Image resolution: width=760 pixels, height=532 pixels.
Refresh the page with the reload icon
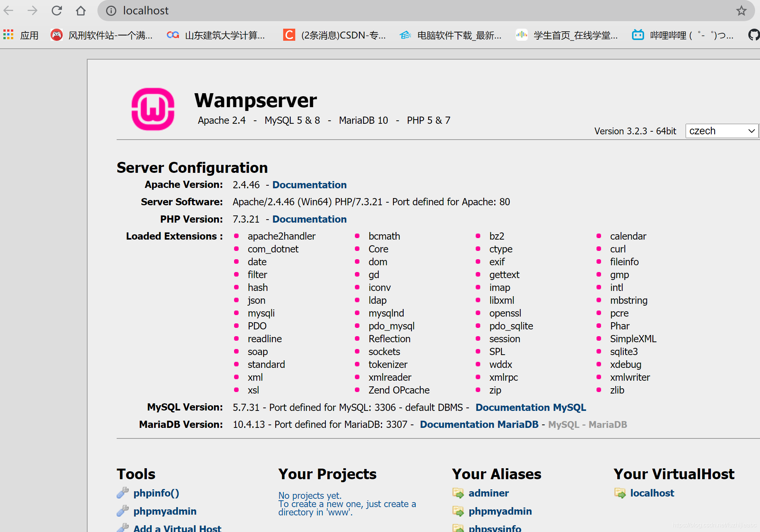pos(57,11)
